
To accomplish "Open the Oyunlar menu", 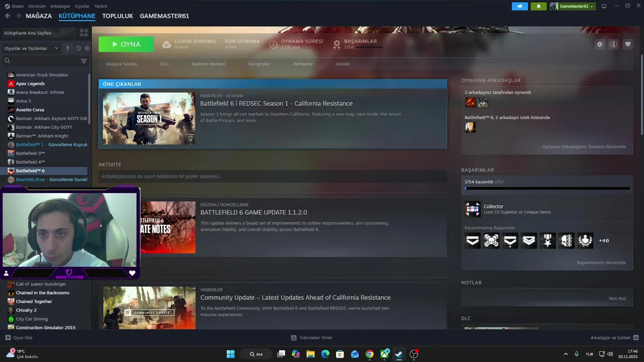I will click(83, 6).
